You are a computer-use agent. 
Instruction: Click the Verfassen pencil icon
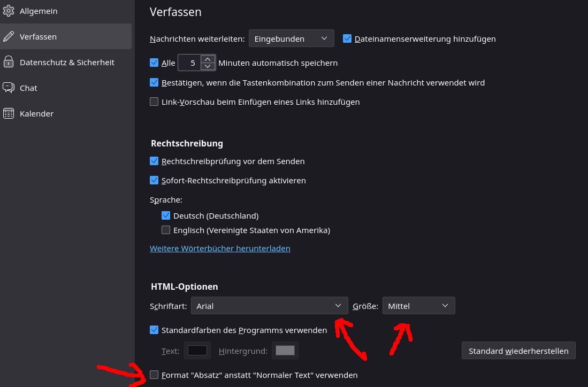tap(9, 36)
